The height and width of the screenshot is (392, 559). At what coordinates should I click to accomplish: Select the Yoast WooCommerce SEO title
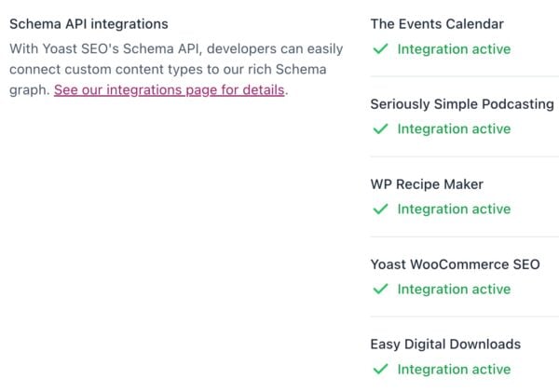point(455,264)
